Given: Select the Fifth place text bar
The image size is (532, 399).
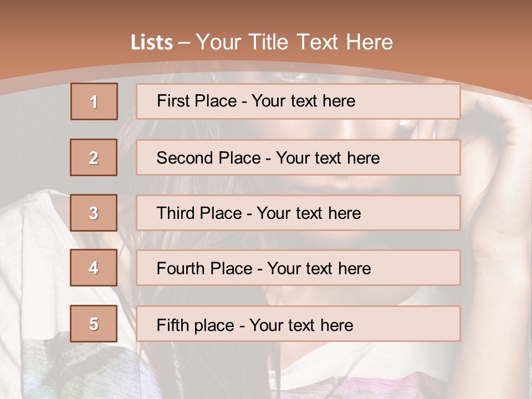Looking at the screenshot, I should coord(298,324).
